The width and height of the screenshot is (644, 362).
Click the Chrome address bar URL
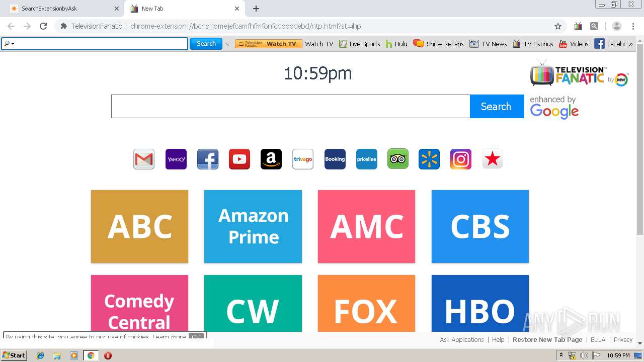tap(246, 26)
